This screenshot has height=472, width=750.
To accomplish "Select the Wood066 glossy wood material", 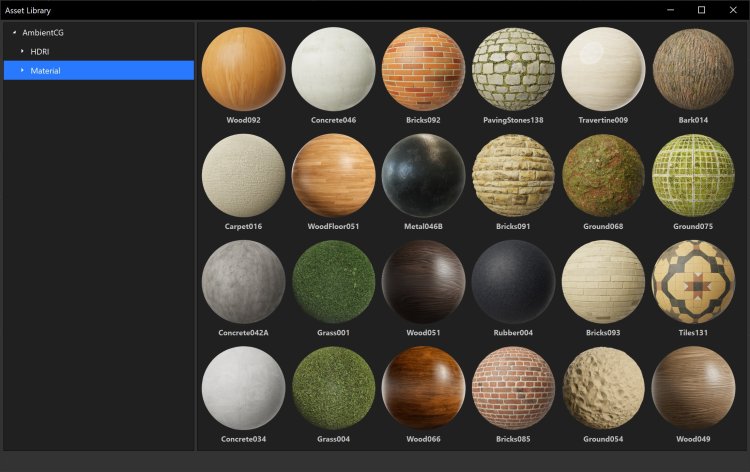I will click(423, 388).
